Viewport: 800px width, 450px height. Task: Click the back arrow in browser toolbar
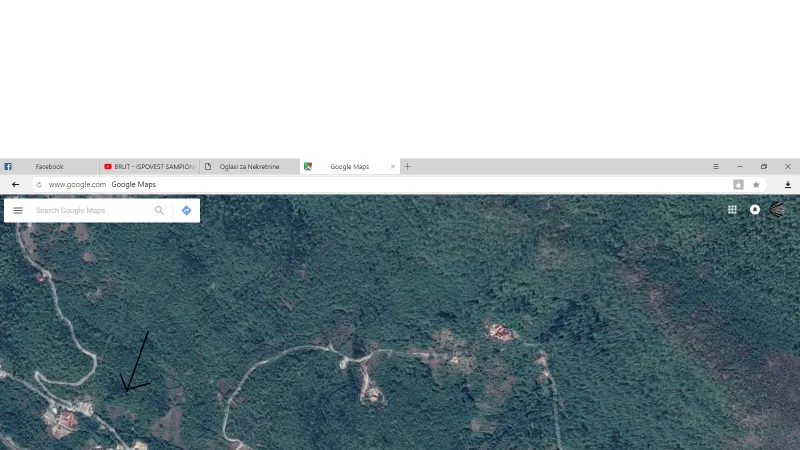pos(15,185)
